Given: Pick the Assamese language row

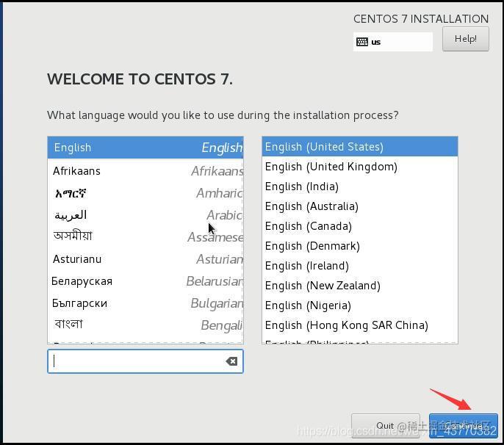Looking at the screenshot, I should [x=145, y=237].
